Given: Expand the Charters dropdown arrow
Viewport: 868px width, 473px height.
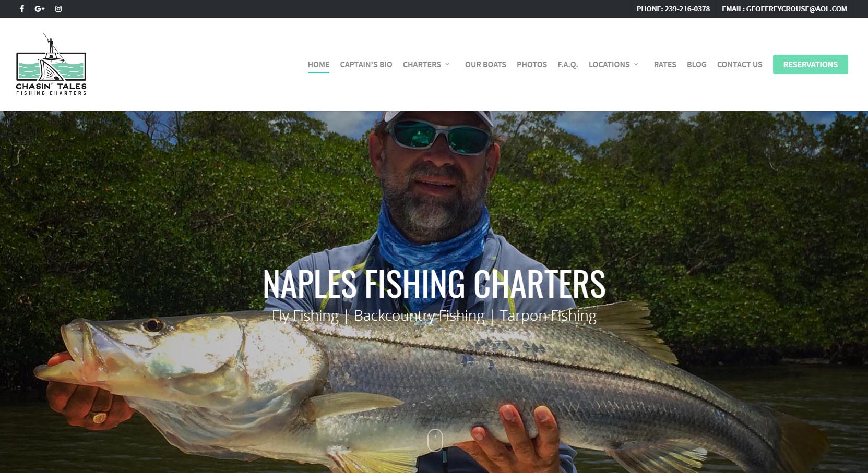Looking at the screenshot, I should pos(447,64).
